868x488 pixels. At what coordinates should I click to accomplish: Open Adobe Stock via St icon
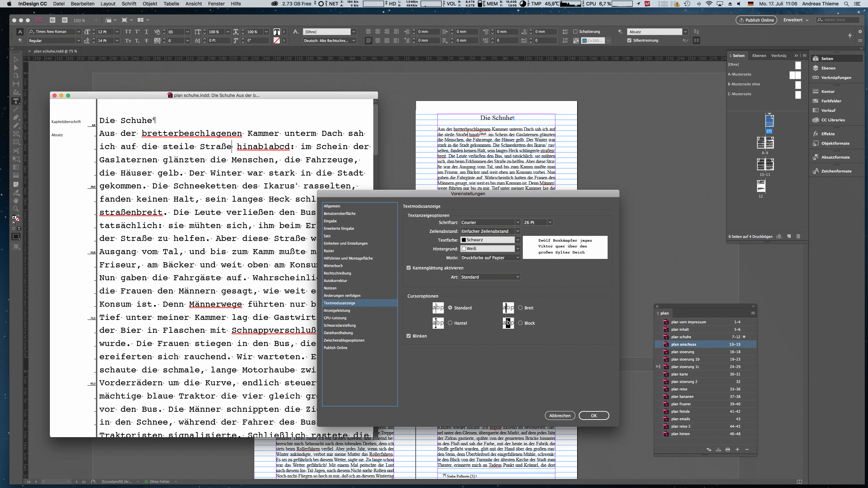point(65,20)
